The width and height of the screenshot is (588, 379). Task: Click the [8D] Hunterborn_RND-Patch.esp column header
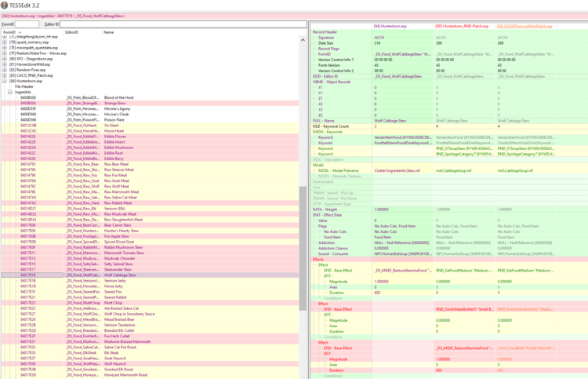tap(464, 26)
